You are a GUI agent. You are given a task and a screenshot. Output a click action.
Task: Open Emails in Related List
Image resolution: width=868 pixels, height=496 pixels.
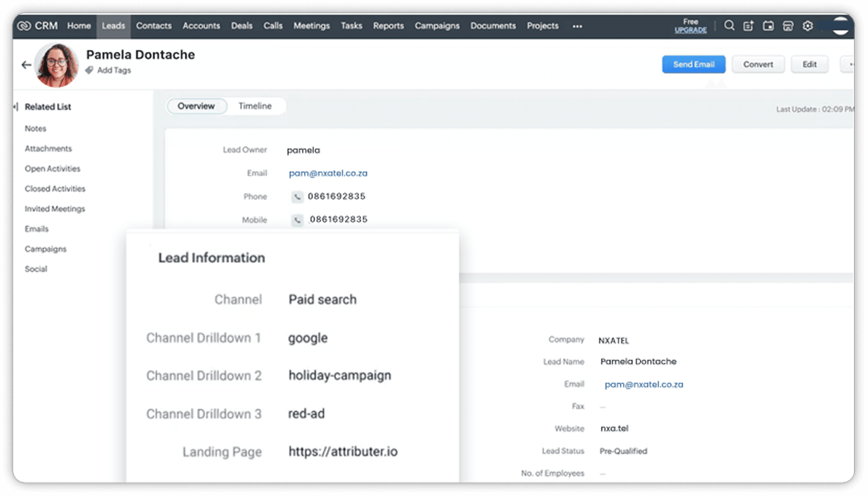click(36, 229)
